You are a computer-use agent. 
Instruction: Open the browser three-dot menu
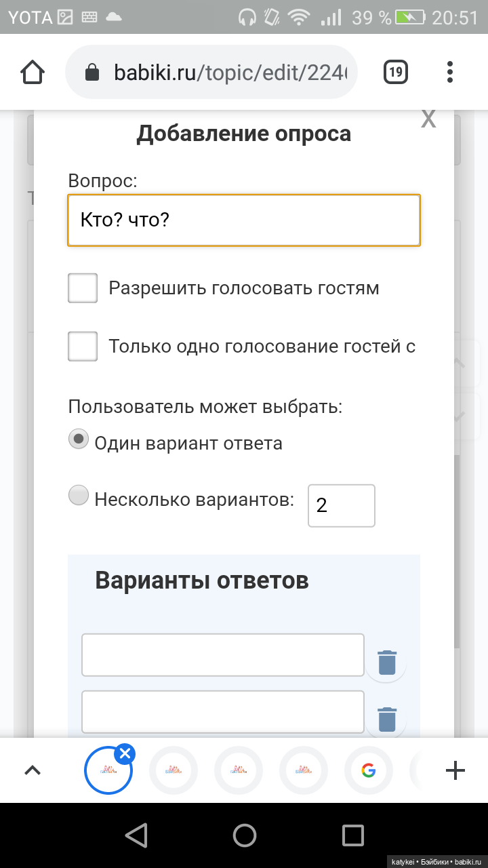tap(450, 72)
